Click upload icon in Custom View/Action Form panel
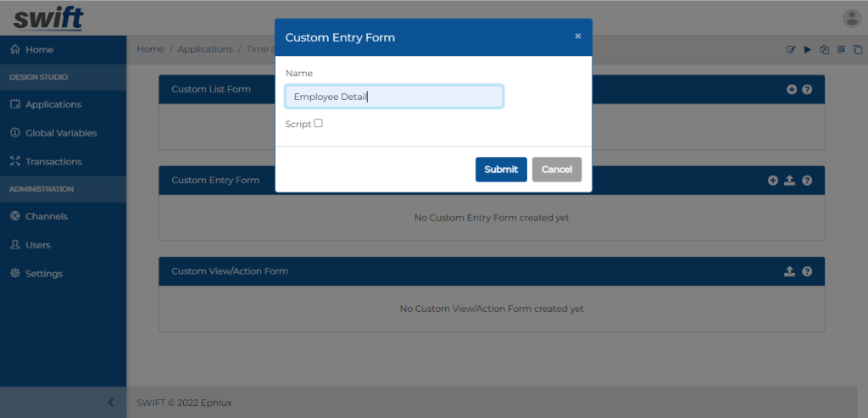The image size is (868, 418). 789,271
